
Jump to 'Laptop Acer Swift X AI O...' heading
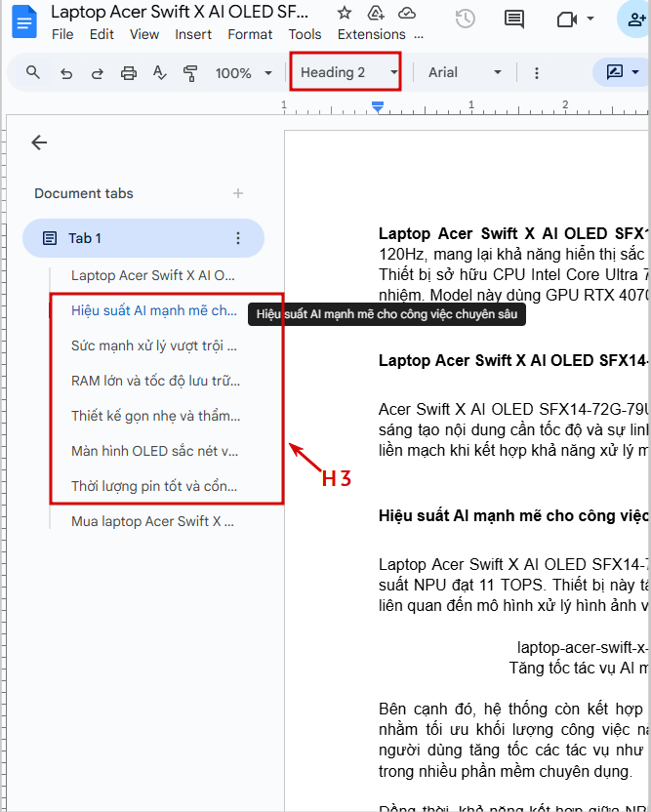(153, 275)
